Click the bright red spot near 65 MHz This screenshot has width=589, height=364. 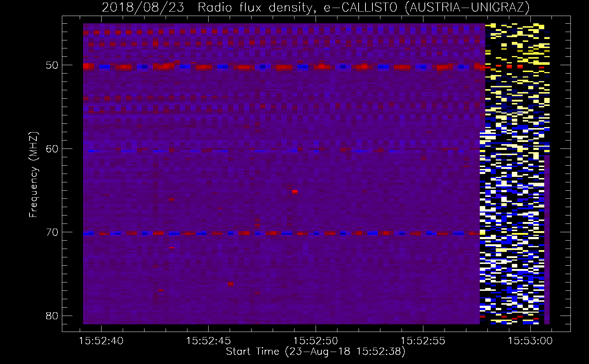295,191
